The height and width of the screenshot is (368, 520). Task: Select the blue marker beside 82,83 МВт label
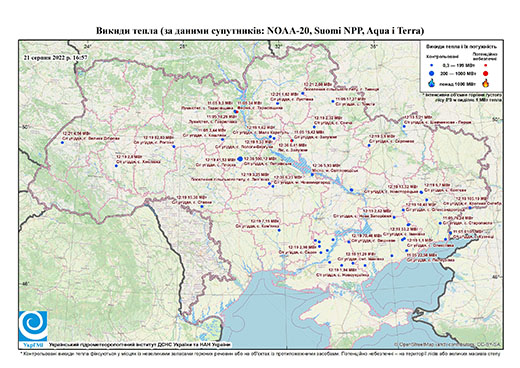click(x=174, y=146)
